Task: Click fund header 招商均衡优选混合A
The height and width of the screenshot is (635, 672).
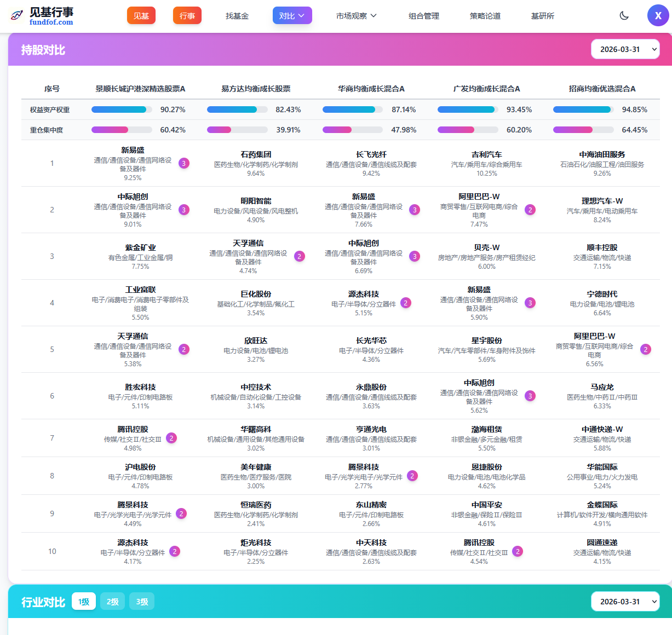Action: pyautogui.click(x=602, y=89)
